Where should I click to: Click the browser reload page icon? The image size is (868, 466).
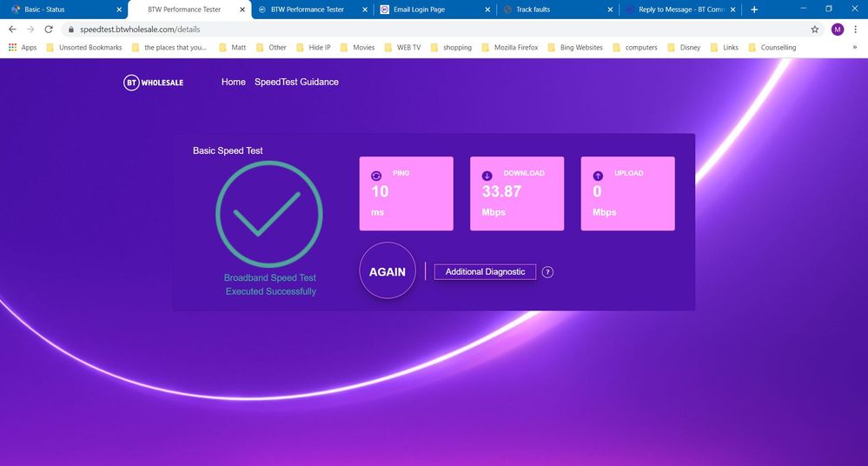[49, 29]
